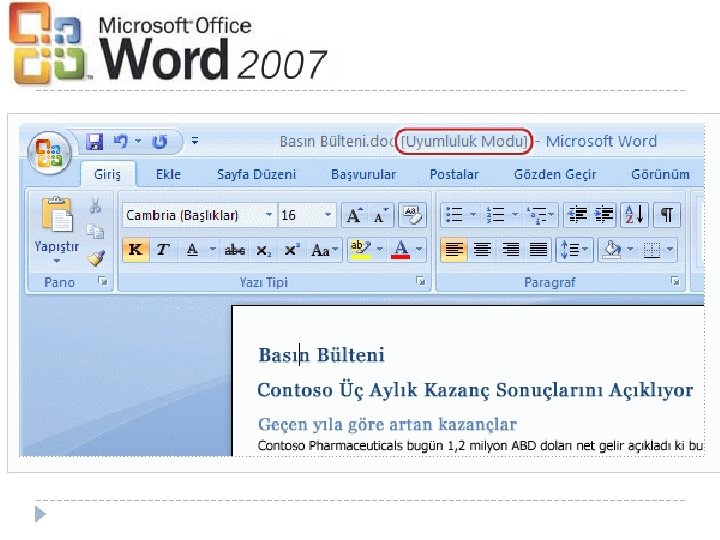Open underline style dropdown arrow
The height and width of the screenshot is (540, 720).
[213, 249]
